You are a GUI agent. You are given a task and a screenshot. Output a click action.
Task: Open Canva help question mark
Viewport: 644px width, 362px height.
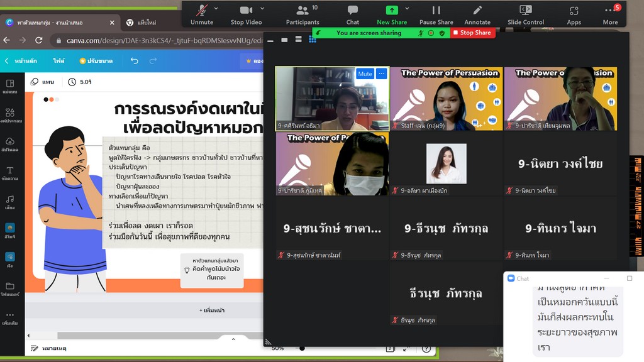point(426,349)
